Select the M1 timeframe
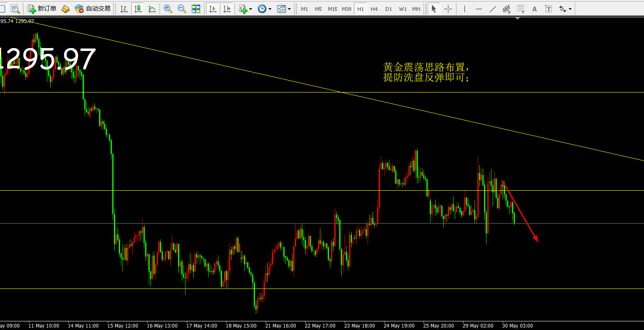644x330 pixels. 304,9
